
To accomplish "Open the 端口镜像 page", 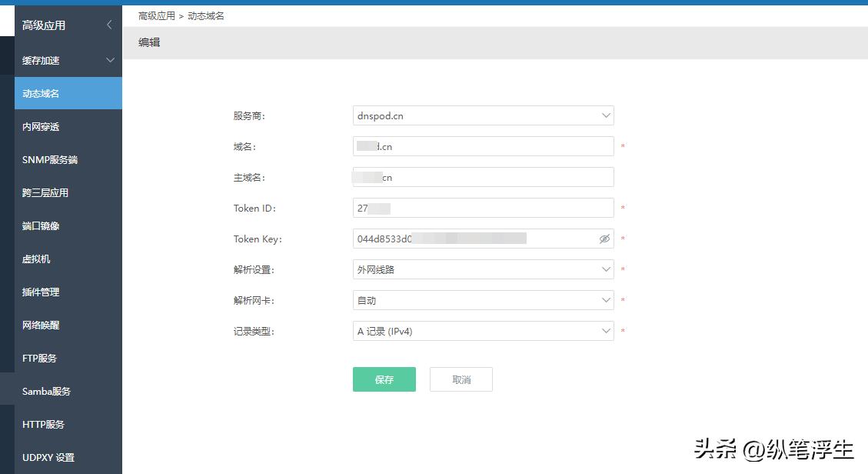I will [40, 225].
